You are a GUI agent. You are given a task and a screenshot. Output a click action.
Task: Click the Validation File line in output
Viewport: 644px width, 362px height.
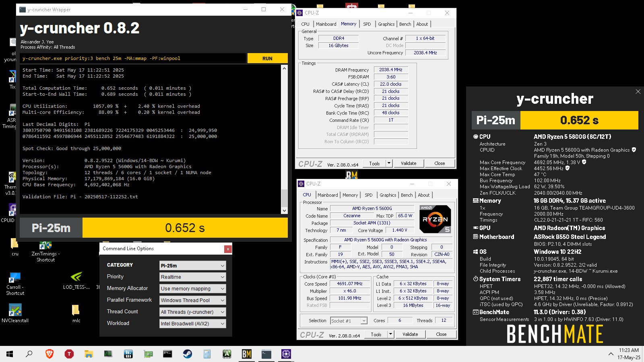(x=80, y=197)
